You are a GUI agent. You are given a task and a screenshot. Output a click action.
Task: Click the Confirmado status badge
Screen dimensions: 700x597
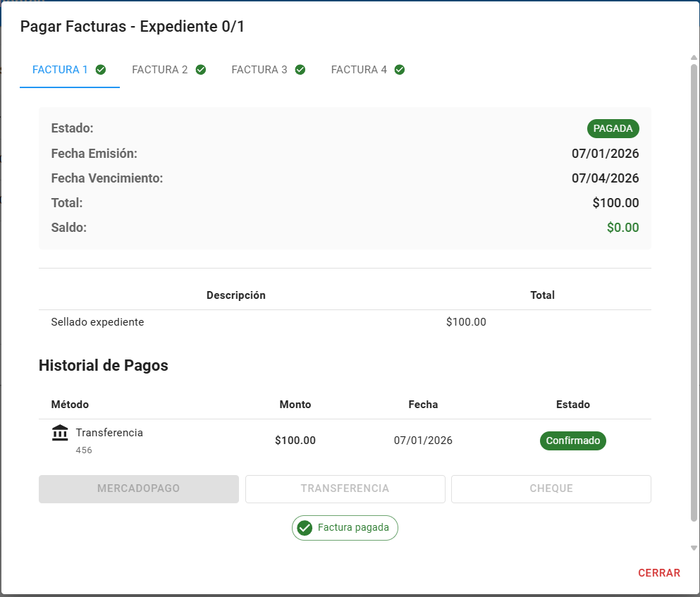572,441
